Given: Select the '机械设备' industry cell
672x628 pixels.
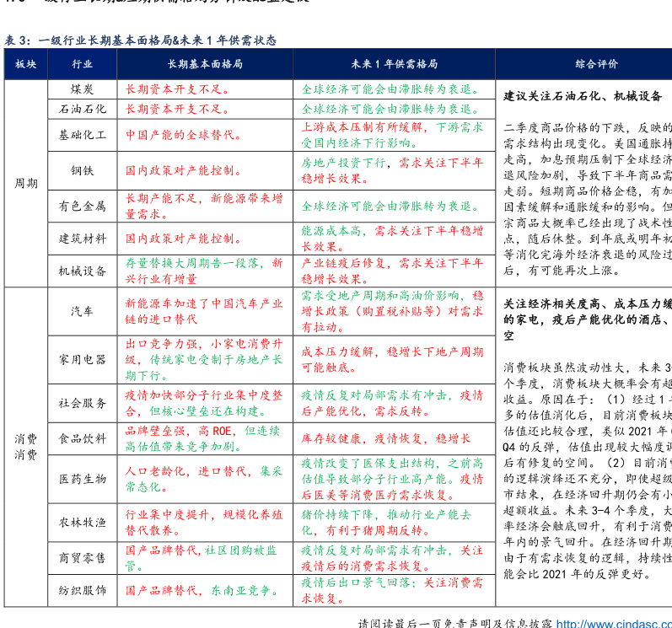Looking at the screenshot, I should (x=83, y=271).
